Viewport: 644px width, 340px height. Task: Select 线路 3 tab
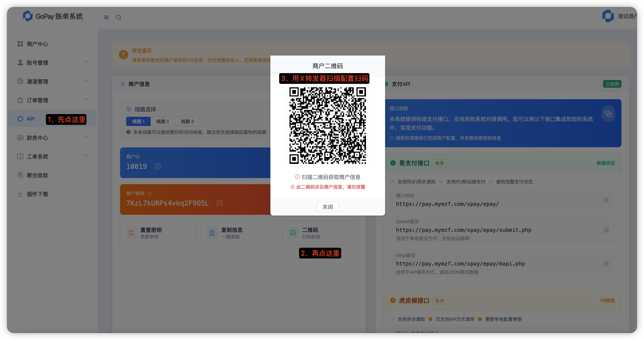click(x=187, y=121)
